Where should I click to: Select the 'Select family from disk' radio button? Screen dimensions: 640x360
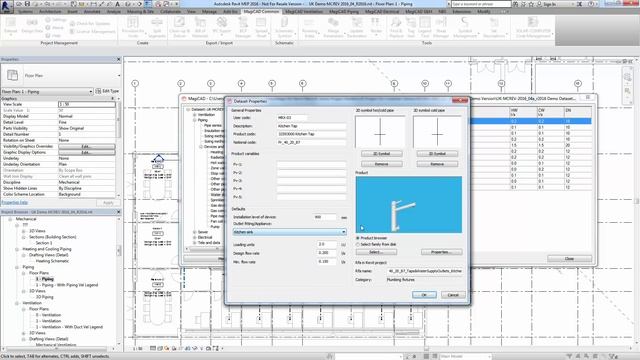pyautogui.click(x=358, y=244)
